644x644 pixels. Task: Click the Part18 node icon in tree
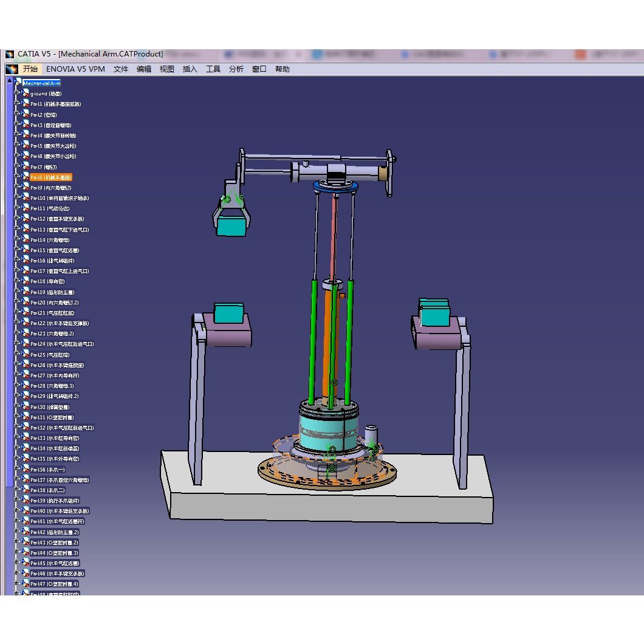26,281
